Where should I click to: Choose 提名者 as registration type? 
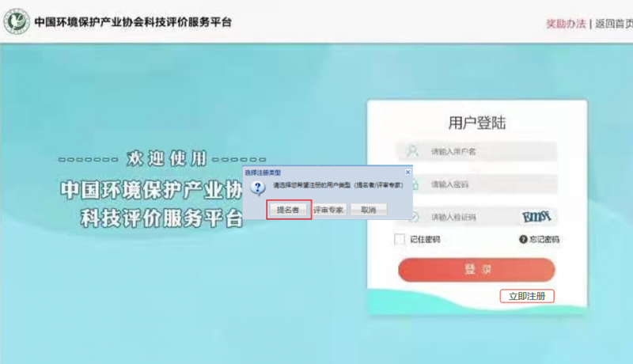(288, 210)
